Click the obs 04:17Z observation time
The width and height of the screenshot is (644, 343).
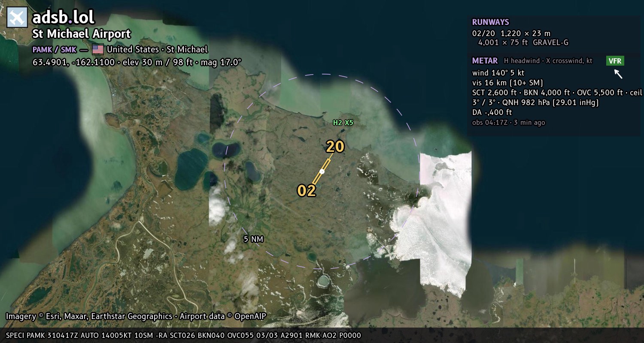point(509,123)
